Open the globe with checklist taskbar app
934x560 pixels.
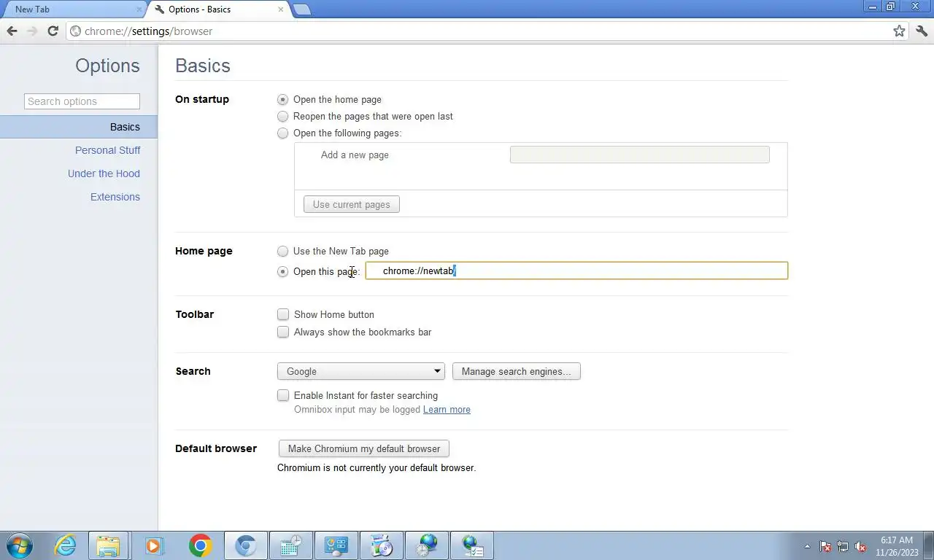[472, 545]
